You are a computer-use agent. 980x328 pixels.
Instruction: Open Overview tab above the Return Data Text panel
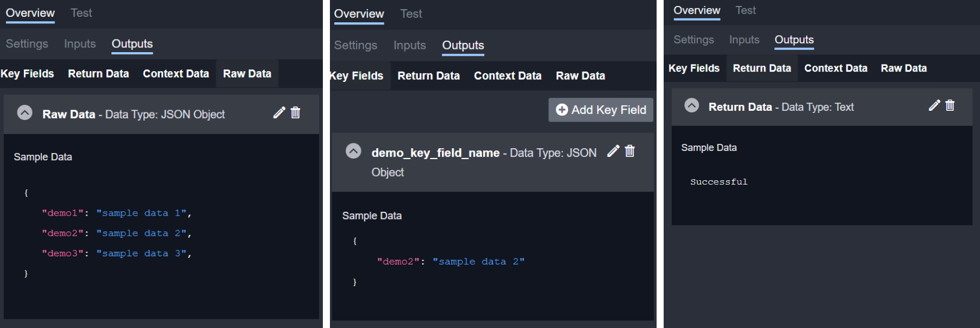[696, 11]
